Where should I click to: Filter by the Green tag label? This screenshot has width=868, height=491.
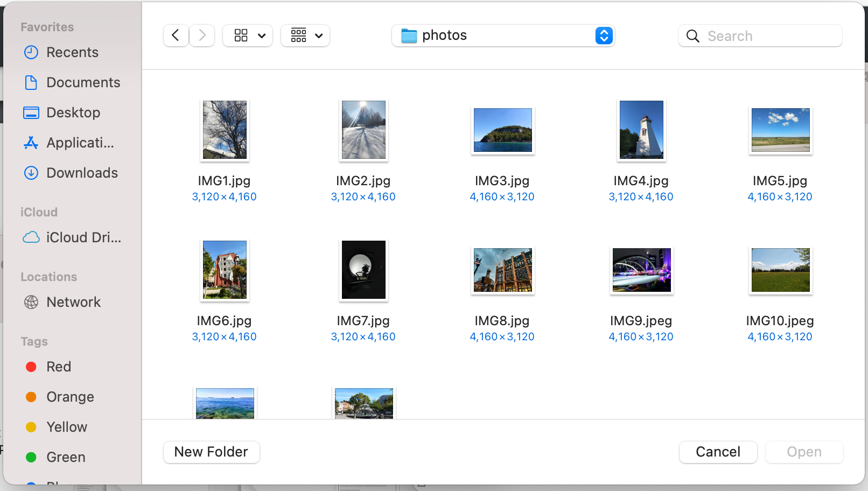(x=66, y=457)
